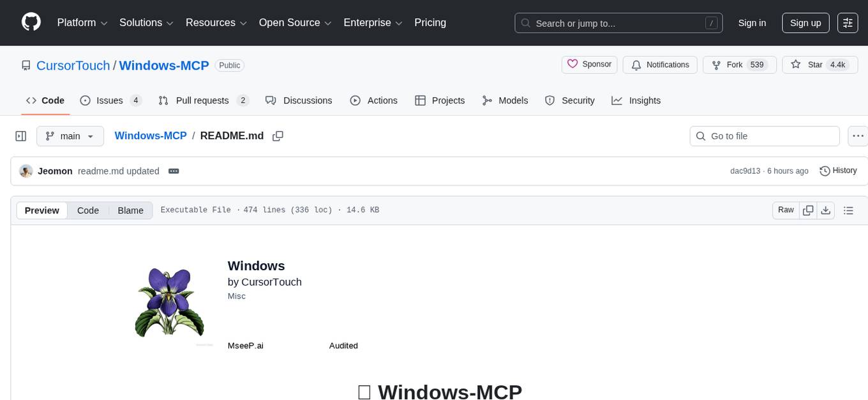Sponsor the CursorTouch project
The height and width of the screenshot is (400, 868).
point(589,64)
